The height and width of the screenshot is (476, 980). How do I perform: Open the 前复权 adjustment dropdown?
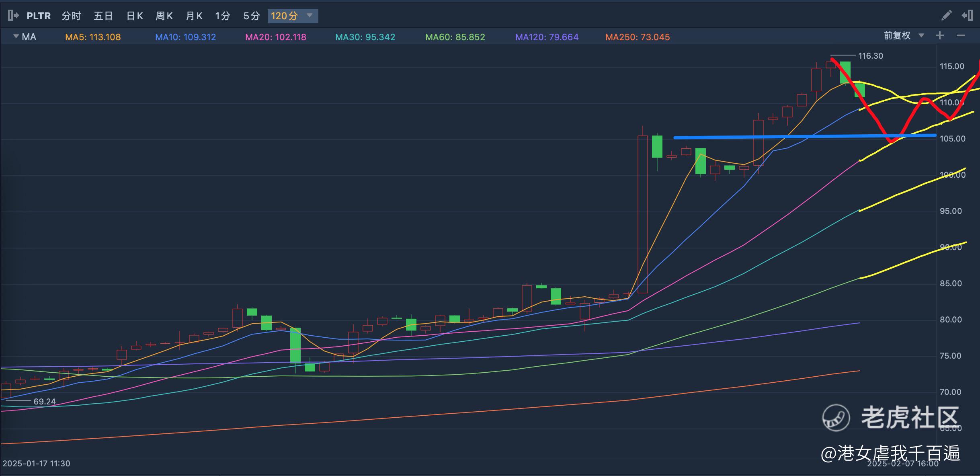pos(904,36)
